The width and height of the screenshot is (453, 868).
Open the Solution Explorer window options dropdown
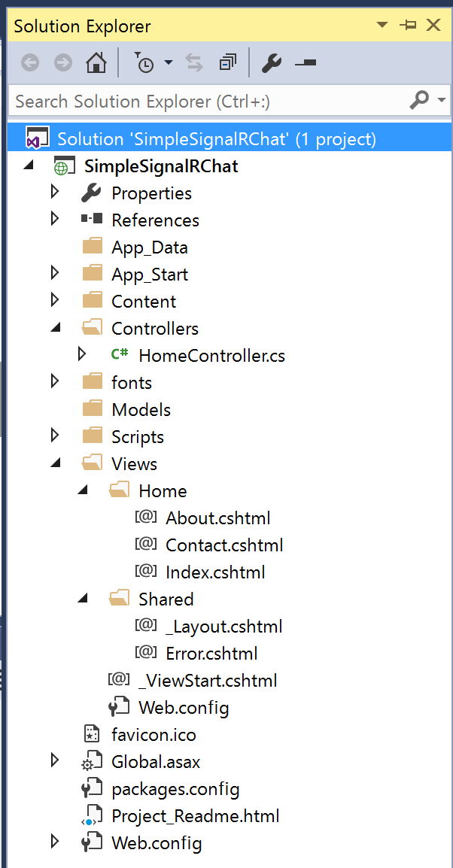click(x=382, y=26)
